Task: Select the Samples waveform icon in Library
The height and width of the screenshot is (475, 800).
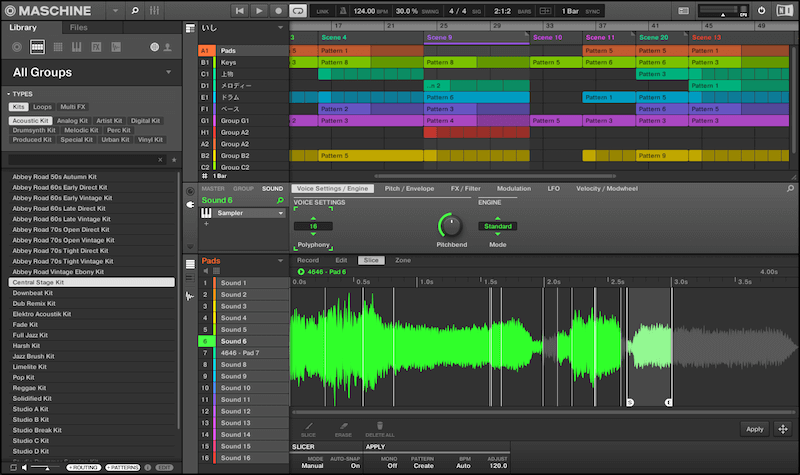Action: tap(116, 47)
